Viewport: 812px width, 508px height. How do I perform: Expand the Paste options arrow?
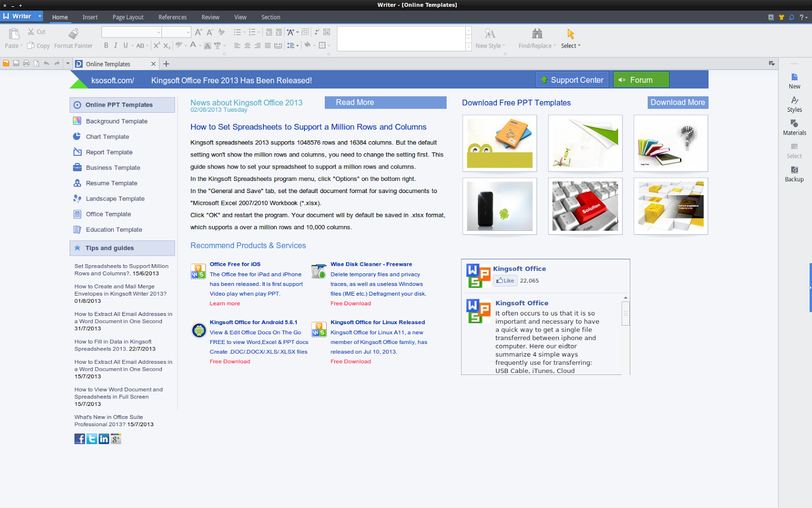(x=21, y=46)
